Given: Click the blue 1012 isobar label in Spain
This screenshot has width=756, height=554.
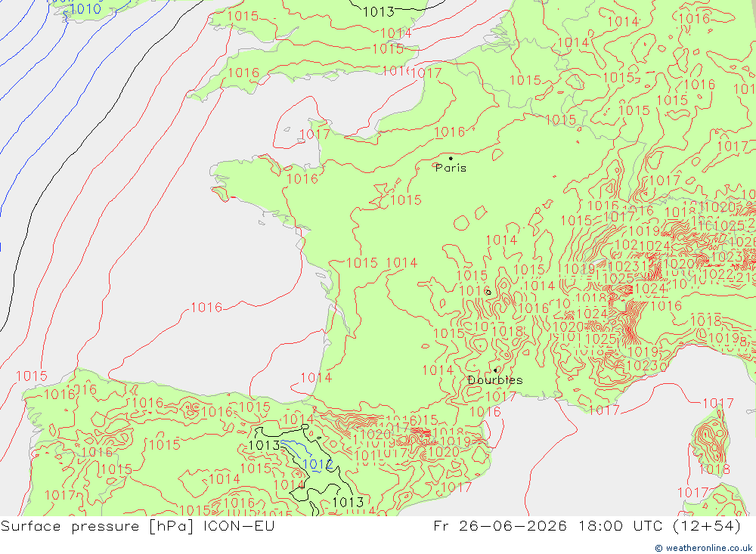Looking at the screenshot, I should (x=318, y=464).
